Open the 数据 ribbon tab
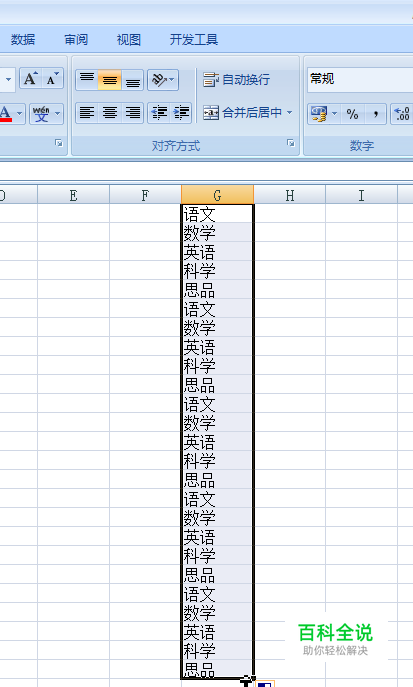413x687 pixels. (x=23, y=39)
